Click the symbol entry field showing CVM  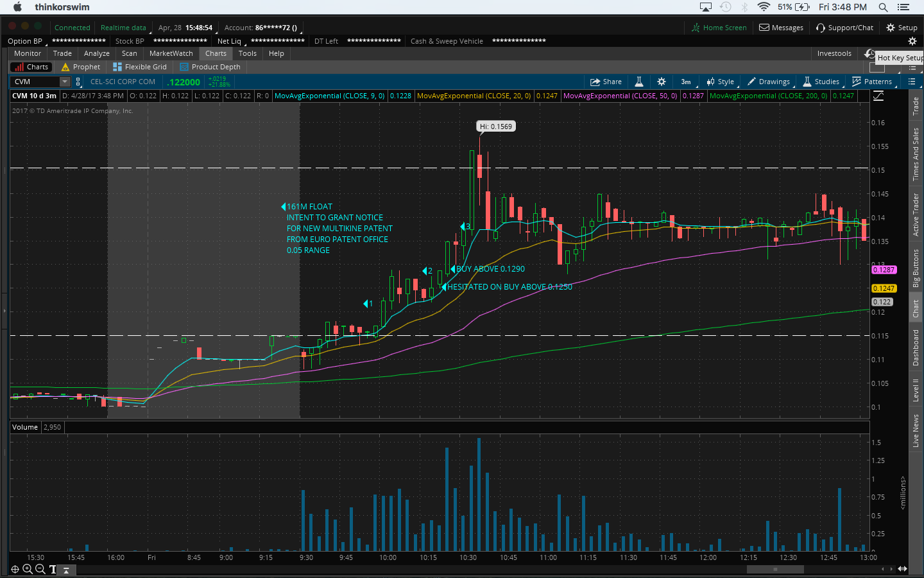click(x=36, y=82)
